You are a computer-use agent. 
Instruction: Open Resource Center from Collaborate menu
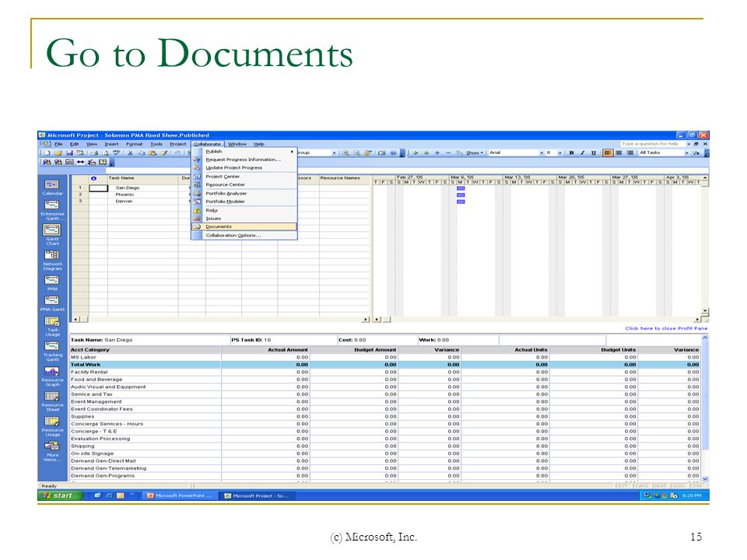click(244, 185)
